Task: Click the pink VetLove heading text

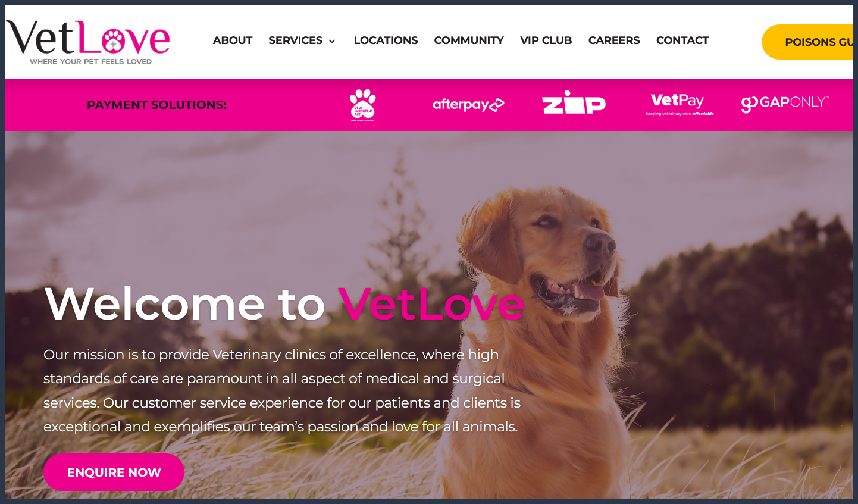Action: coord(431,304)
